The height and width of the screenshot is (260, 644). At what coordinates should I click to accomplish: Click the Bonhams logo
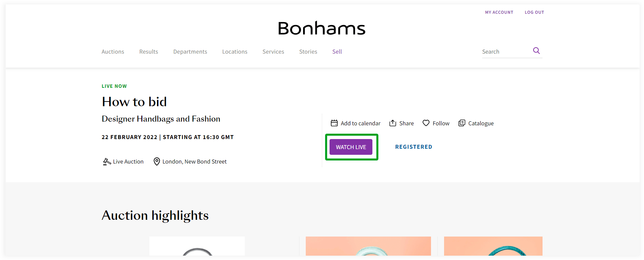(x=321, y=28)
